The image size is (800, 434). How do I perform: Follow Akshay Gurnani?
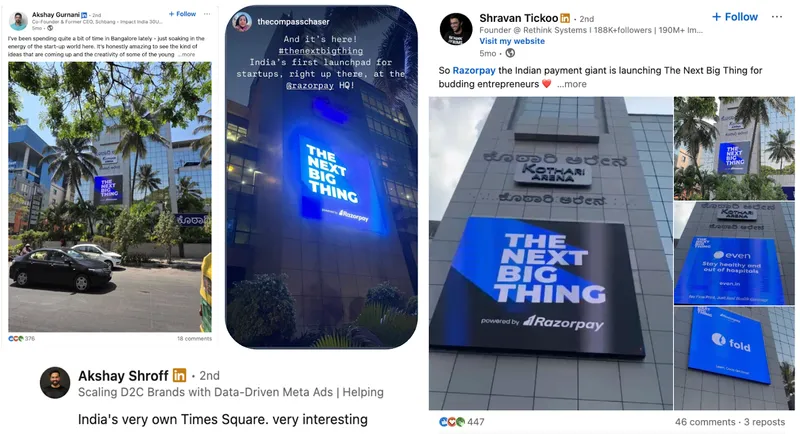tap(182, 14)
